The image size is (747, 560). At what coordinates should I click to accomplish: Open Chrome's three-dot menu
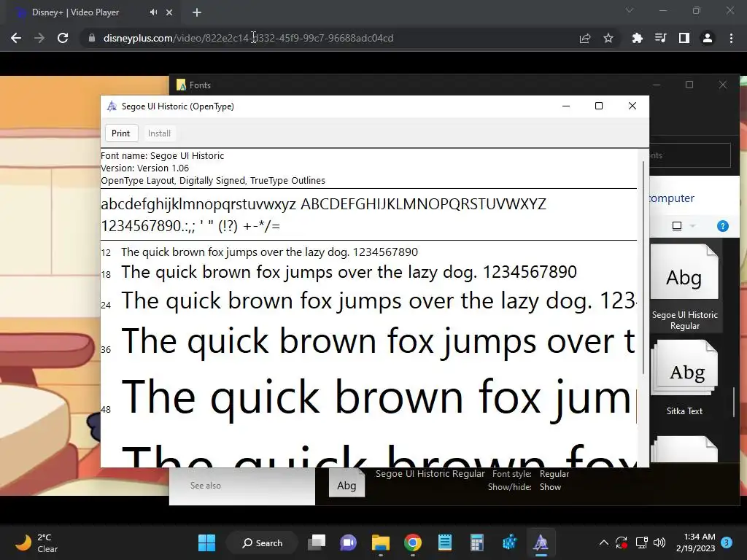(x=731, y=38)
